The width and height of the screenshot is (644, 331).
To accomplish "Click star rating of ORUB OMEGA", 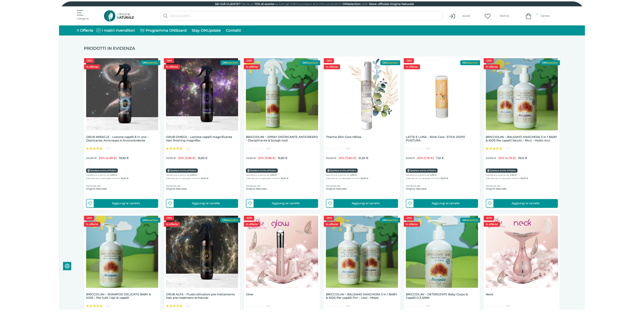I will coord(174,149).
